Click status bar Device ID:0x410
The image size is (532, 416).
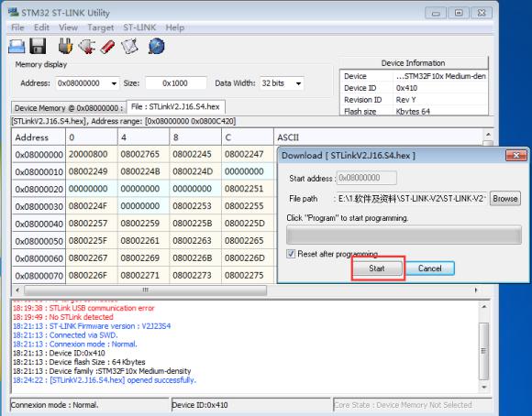(250, 405)
